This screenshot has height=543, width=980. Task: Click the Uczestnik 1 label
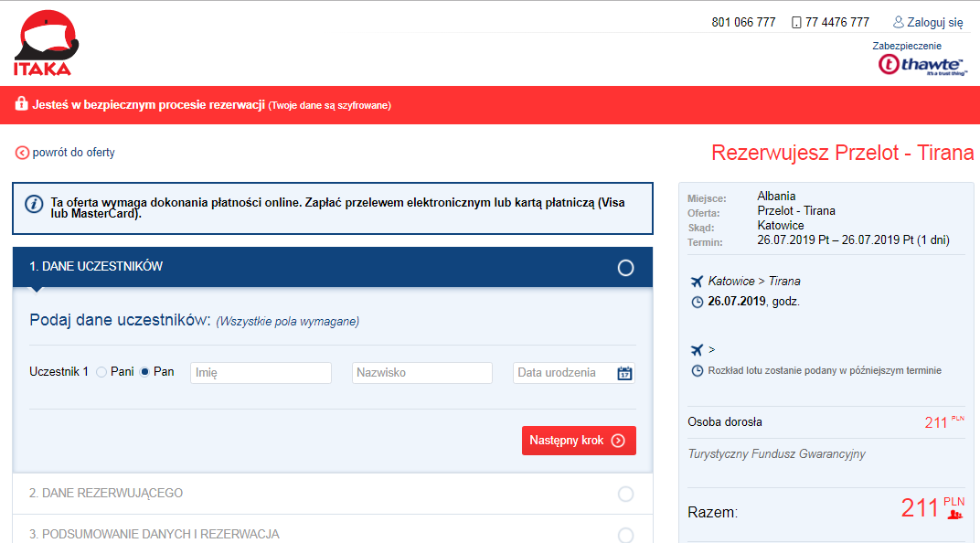[59, 372]
